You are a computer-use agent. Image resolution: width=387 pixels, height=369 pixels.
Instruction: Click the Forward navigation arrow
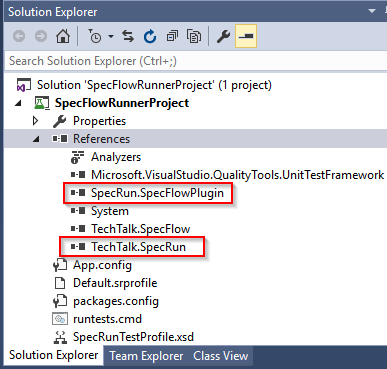(x=41, y=36)
